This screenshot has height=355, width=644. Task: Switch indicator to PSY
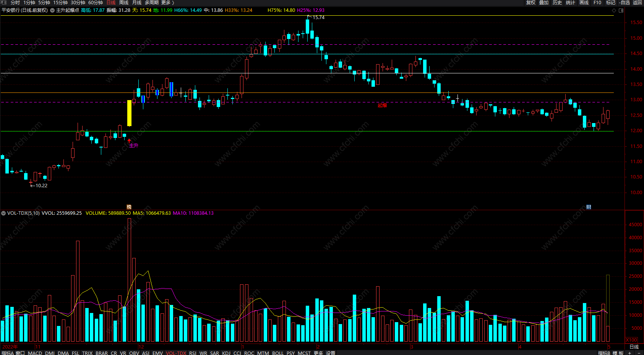[x=291, y=353]
